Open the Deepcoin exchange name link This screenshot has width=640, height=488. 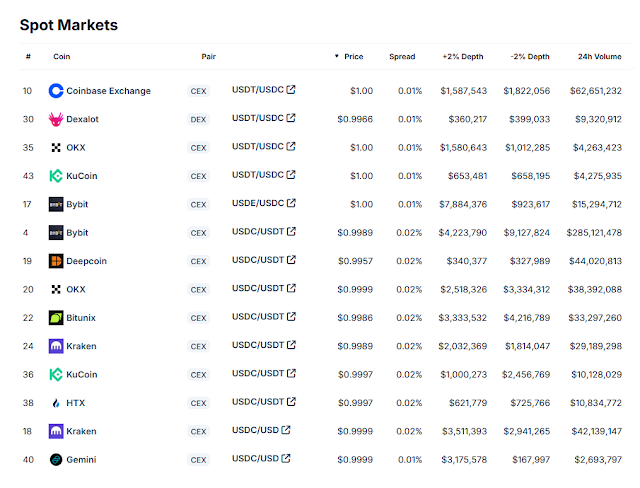(87, 261)
